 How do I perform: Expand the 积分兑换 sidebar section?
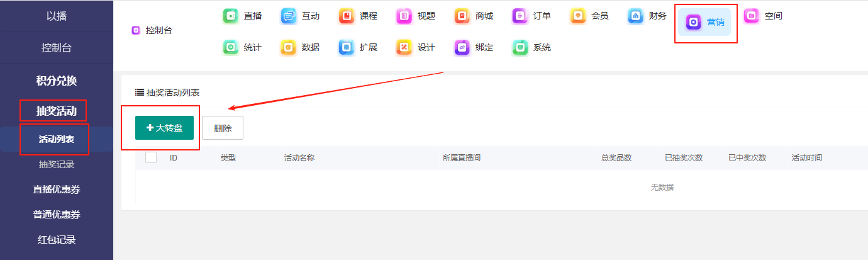point(56,81)
